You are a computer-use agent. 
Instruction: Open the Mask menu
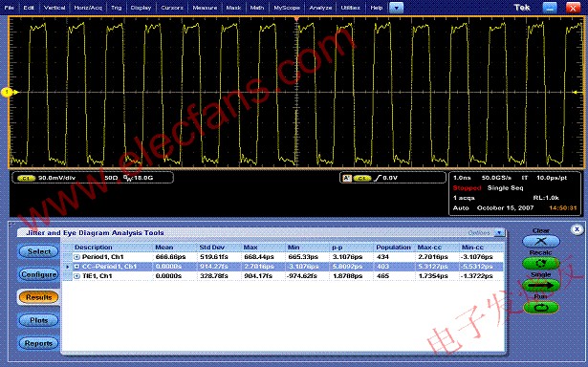(233, 8)
